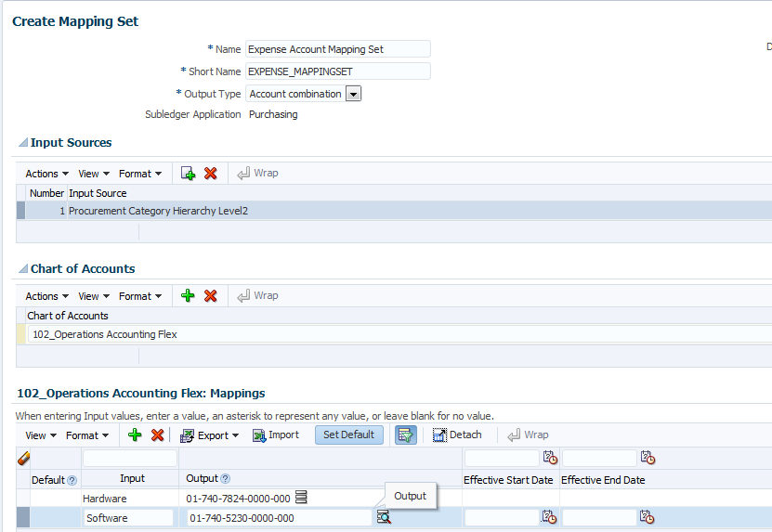Click Effective Start Date filter field
Screen dimensions: 772x532
[x=502, y=458]
